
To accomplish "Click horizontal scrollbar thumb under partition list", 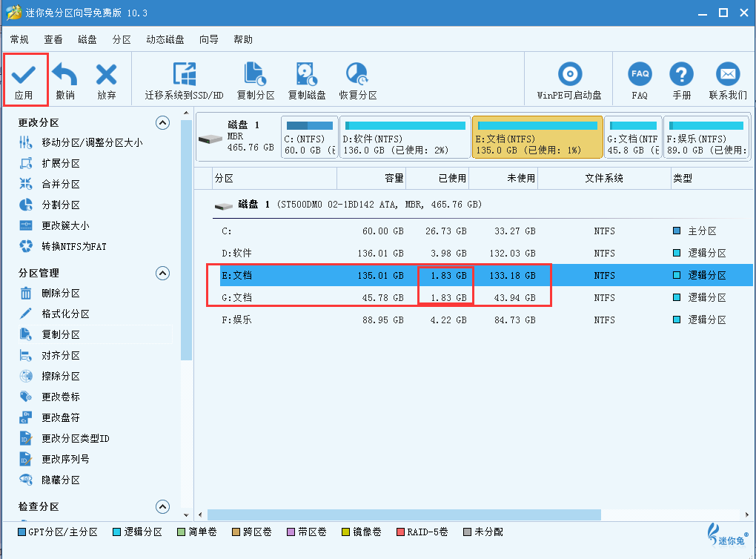I will coord(404,515).
